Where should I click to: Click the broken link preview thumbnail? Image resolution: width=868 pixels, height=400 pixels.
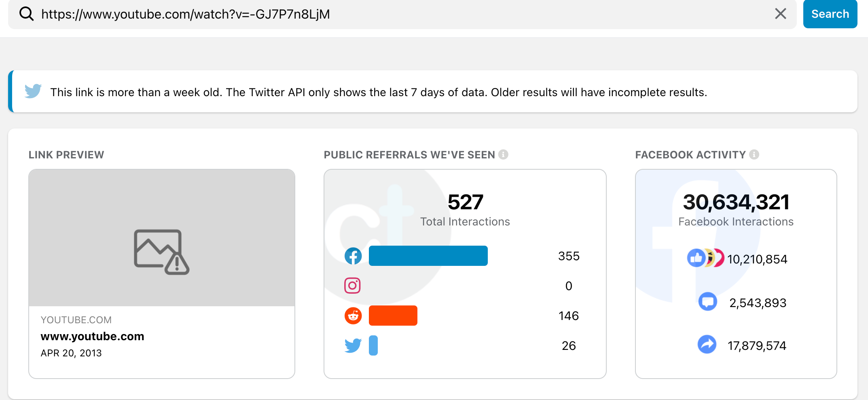pos(162,238)
